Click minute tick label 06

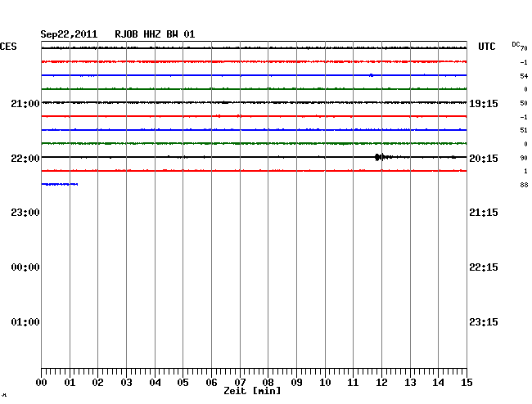tap(211, 383)
